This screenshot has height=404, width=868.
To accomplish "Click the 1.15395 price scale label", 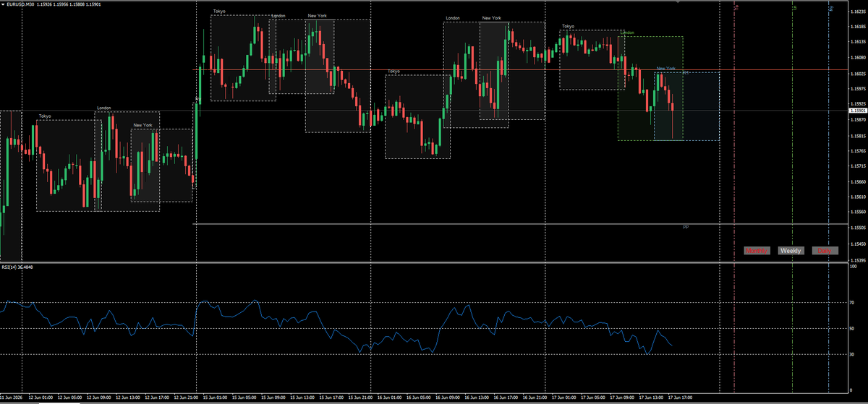I will coord(857,259).
